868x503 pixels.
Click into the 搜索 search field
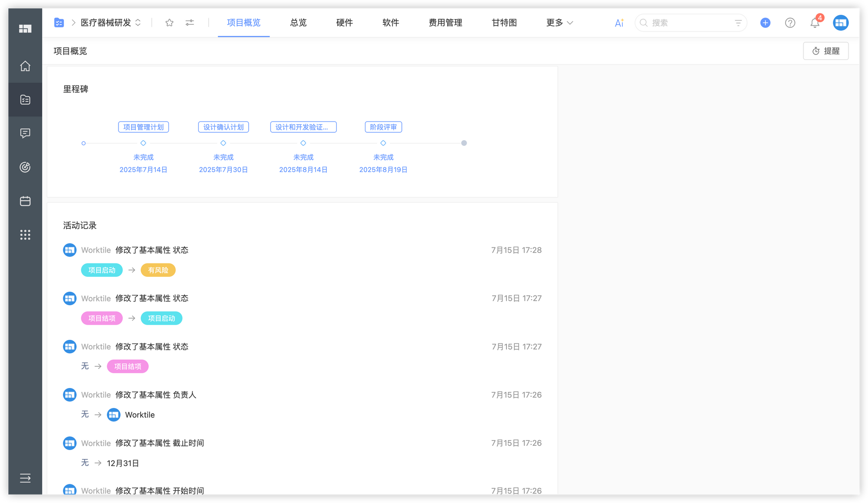click(686, 23)
